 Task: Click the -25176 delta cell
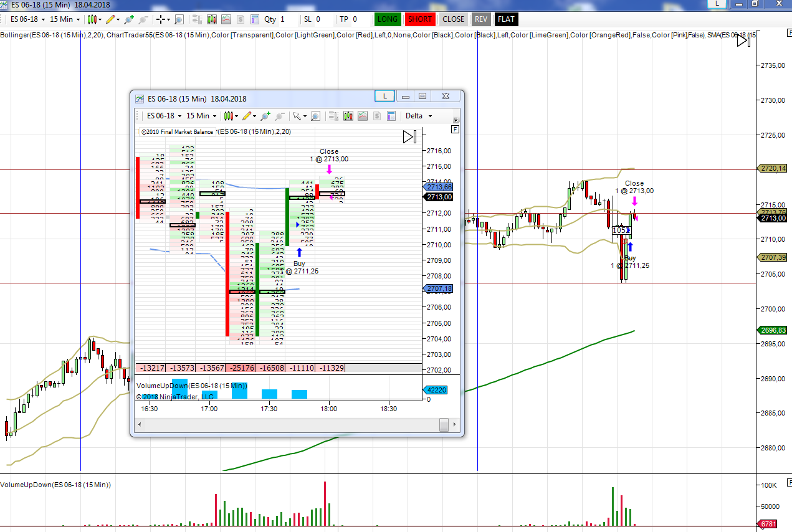tap(241, 368)
